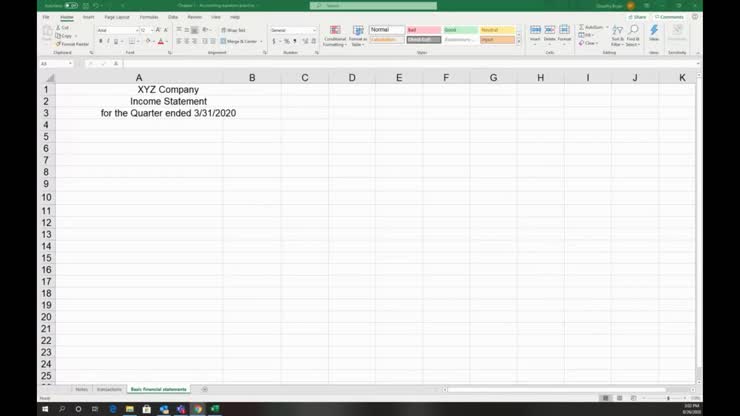The image size is (740, 416).
Task: Click the Format Painter icon
Action: coord(73,44)
